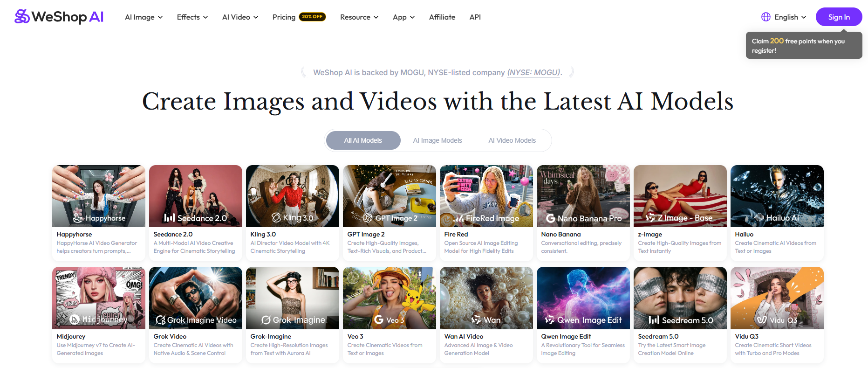Click the "Claim 200 free points" tooltip

click(x=804, y=45)
